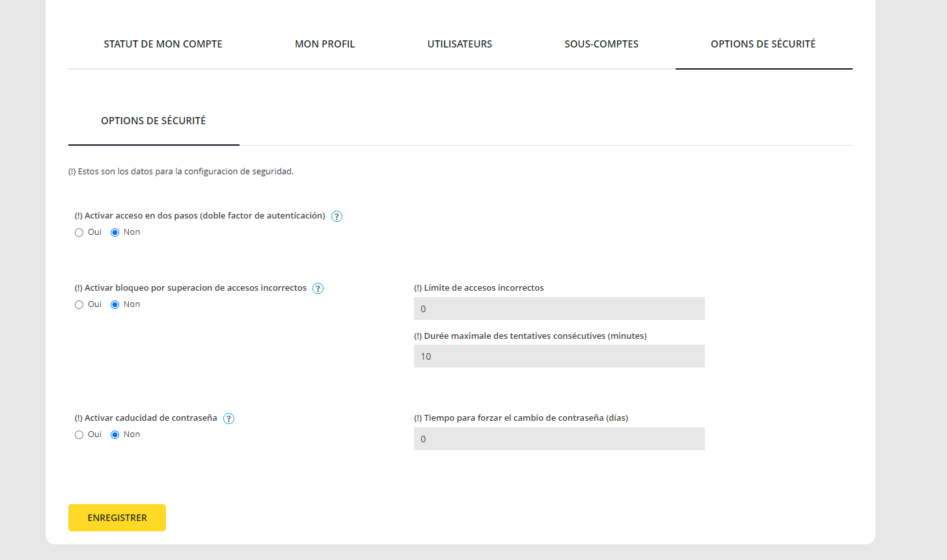Select Non for password expiry
The height and width of the screenshot is (560, 947).
click(115, 435)
